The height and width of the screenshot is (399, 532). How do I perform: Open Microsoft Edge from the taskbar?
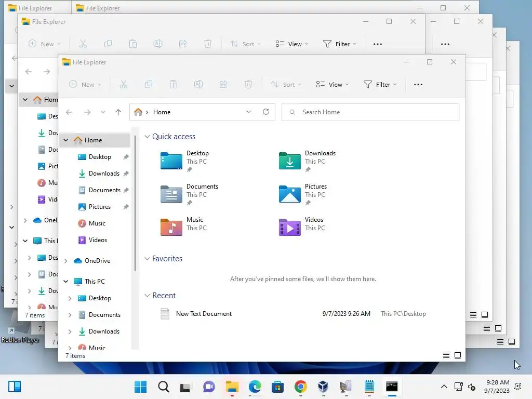(255, 387)
